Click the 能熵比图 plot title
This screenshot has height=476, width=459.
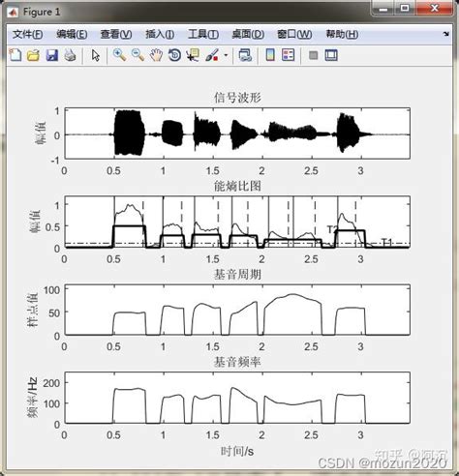coord(237,186)
